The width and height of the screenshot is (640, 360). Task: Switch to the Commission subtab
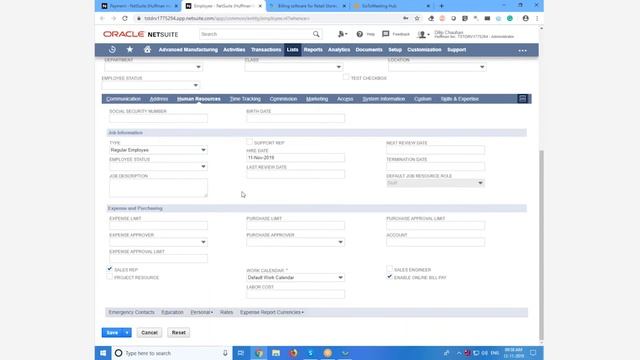[x=283, y=99]
